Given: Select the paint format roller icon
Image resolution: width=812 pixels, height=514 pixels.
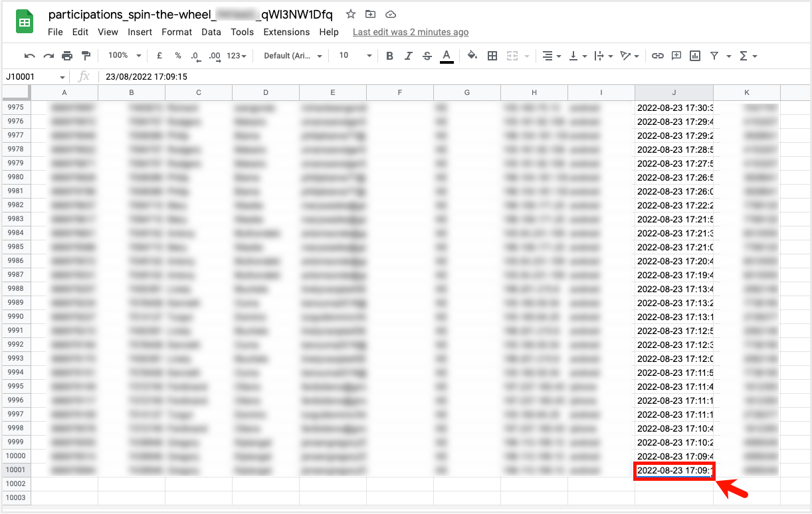Looking at the screenshot, I should click(x=85, y=56).
